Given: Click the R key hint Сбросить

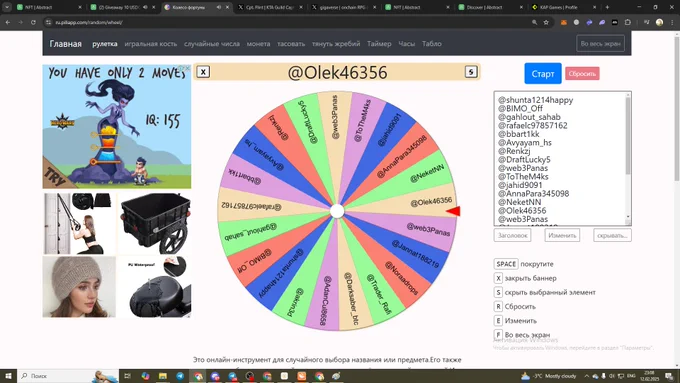Looking at the screenshot, I should (x=498, y=306).
